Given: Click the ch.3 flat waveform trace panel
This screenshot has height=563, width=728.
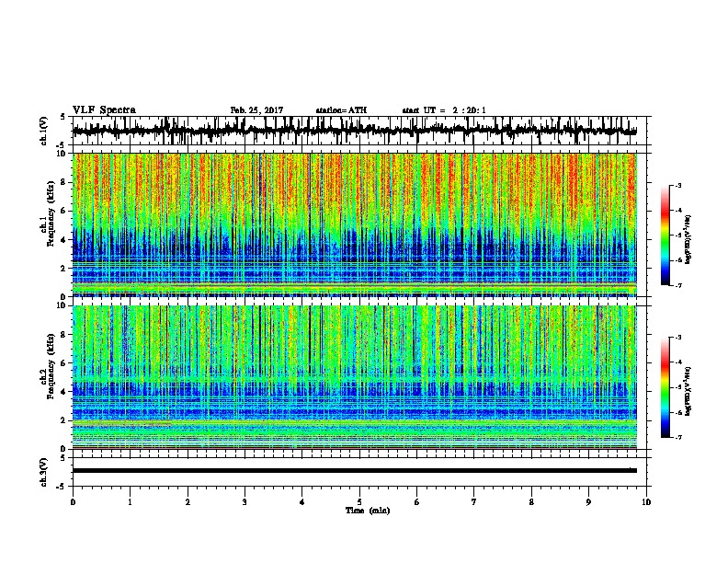Looking at the screenshot, I should [359, 472].
